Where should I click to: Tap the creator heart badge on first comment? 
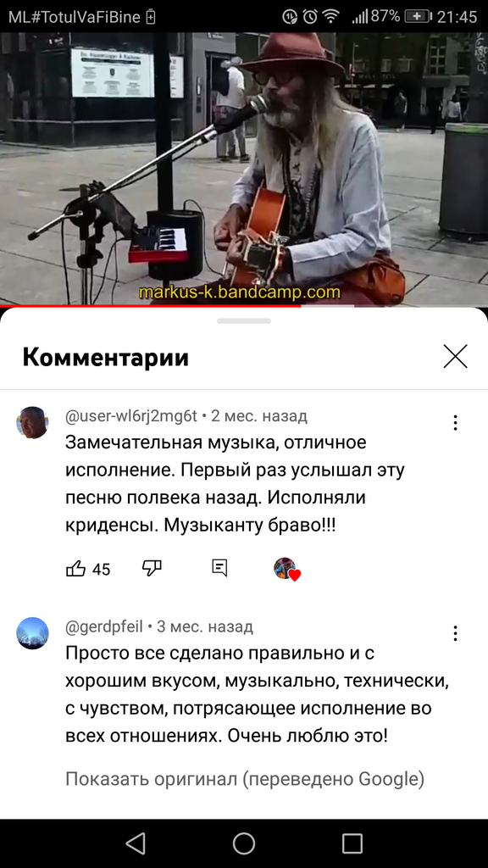(x=286, y=569)
